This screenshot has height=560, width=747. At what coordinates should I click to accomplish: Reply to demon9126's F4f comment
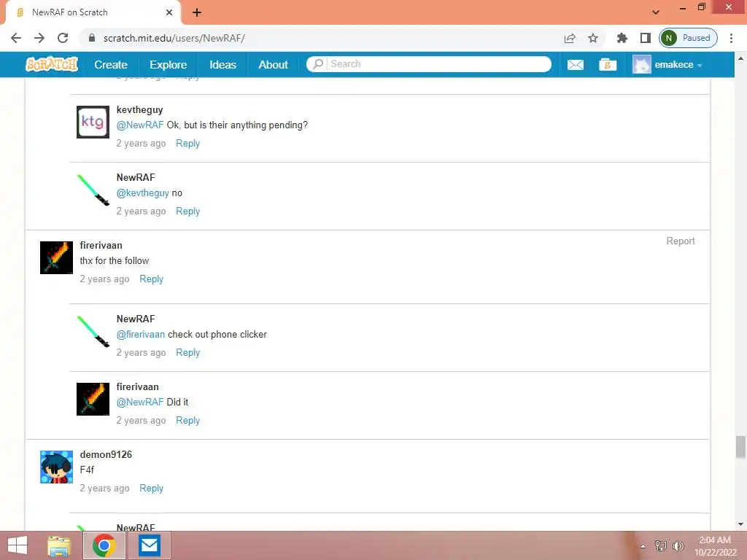pos(151,488)
